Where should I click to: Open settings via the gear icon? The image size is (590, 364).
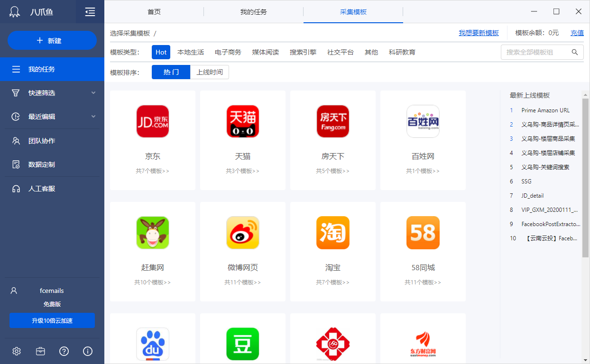point(17,351)
